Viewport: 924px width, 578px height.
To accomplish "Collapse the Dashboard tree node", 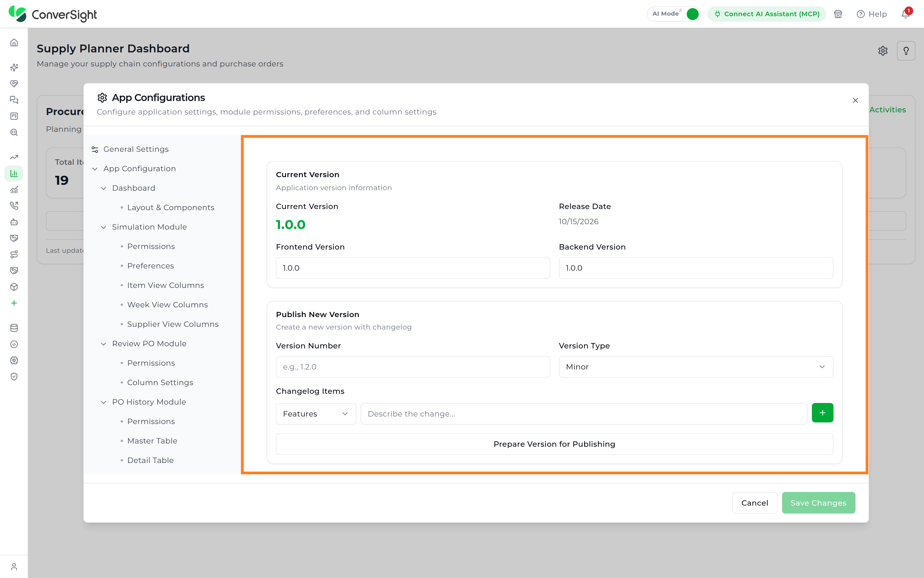I will [x=103, y=188].
